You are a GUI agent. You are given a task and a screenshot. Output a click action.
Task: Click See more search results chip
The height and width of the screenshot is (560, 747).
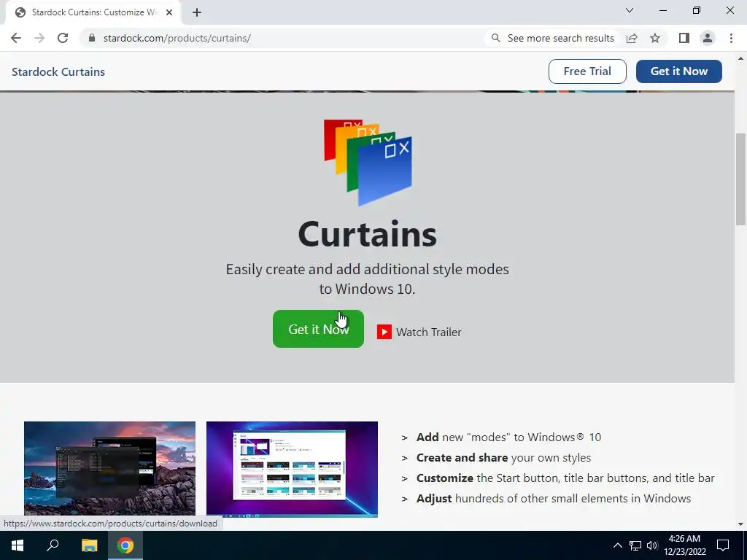pos(553,38)
